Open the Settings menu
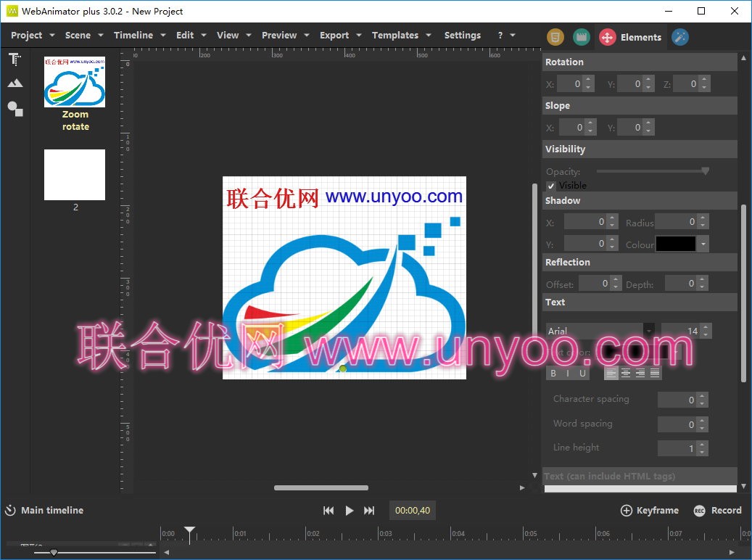This screenshot has width=752, height=560. [463, 35]
